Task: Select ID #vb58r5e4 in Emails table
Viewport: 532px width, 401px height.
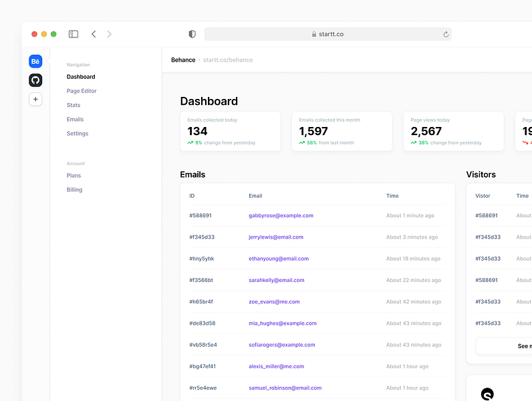Action: (x=203, y=345)
